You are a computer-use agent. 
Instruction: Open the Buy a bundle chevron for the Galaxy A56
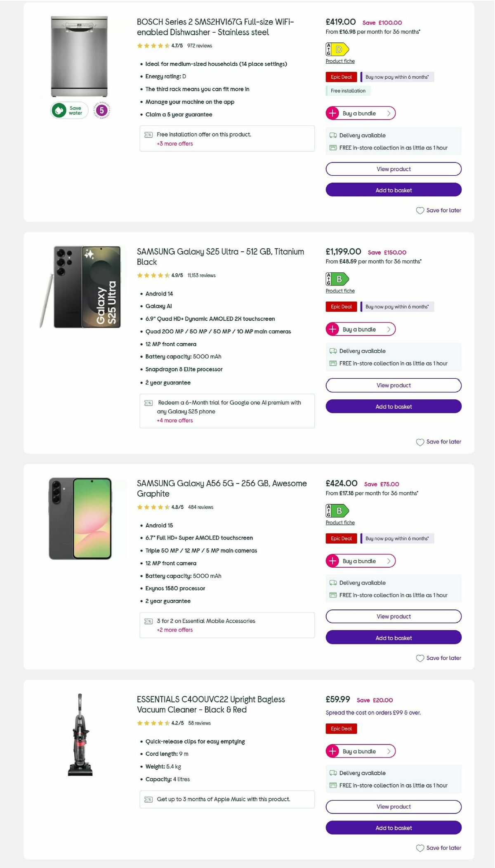pos(388,561)
